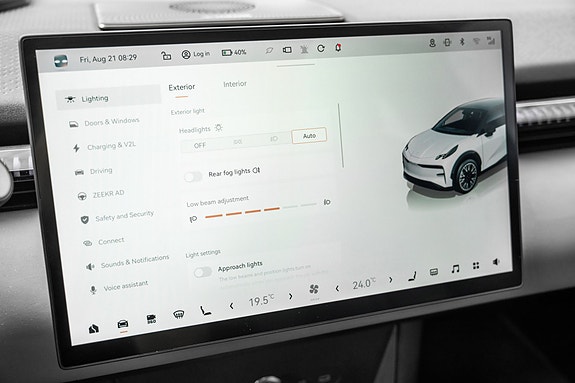Tap the eco leaf icon in the top bar

(269, 50)
